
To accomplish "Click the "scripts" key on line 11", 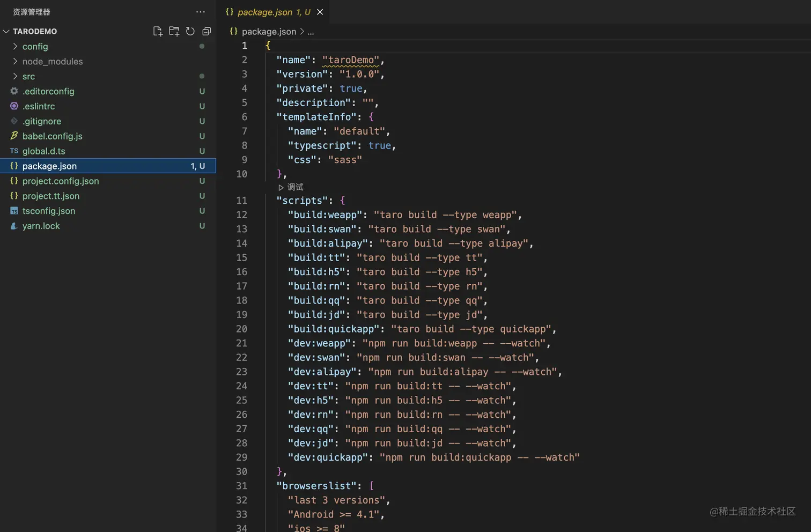I will (x=302, y=201).
